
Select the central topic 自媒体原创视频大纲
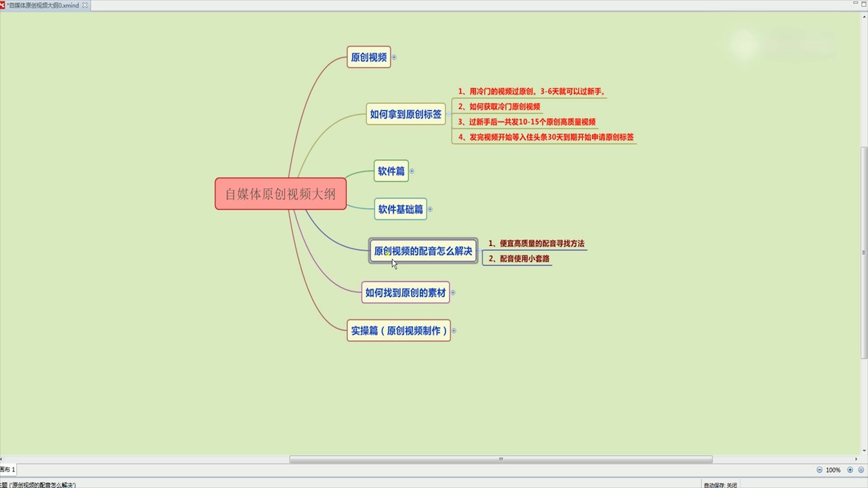coord(280,194)
